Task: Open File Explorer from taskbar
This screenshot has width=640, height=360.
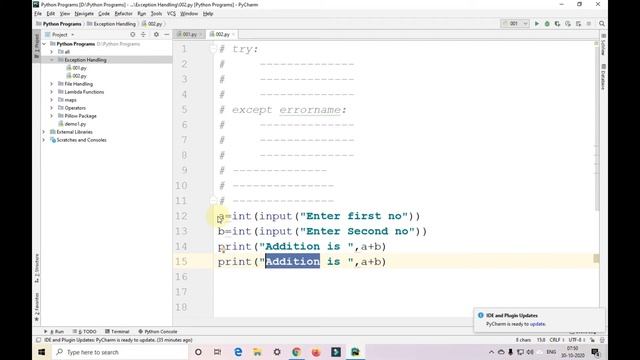Action: [257, 352]
